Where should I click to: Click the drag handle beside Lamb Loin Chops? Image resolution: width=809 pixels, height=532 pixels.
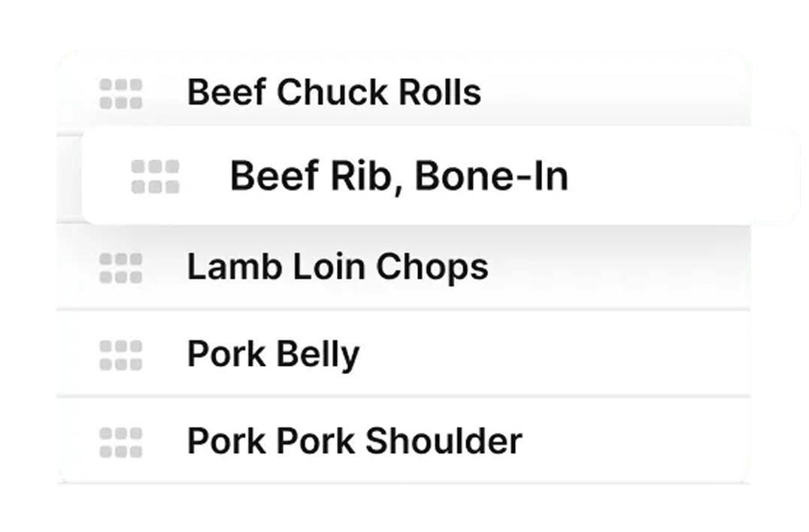coord(120,267)
